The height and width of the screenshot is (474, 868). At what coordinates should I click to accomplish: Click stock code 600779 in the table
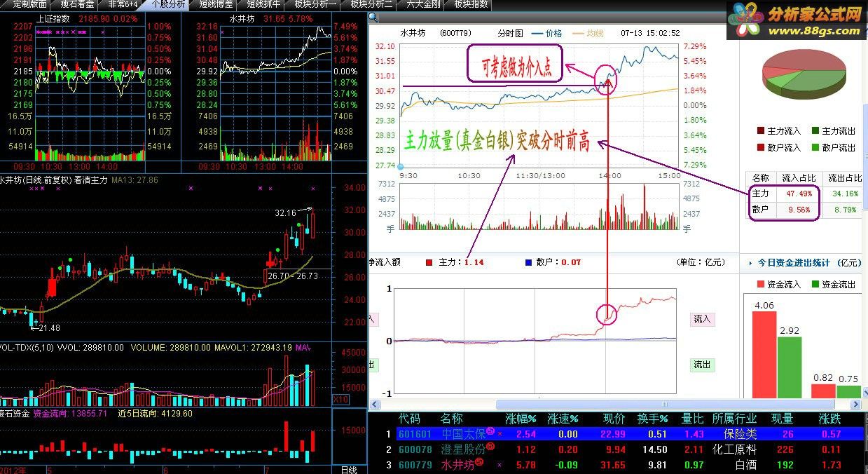(x=416, y=465)
